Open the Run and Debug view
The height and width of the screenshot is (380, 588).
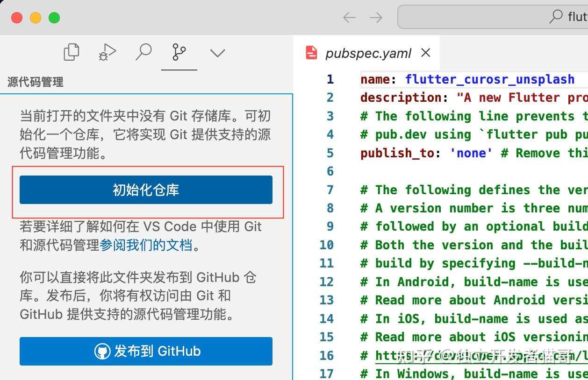coord(107,52)
